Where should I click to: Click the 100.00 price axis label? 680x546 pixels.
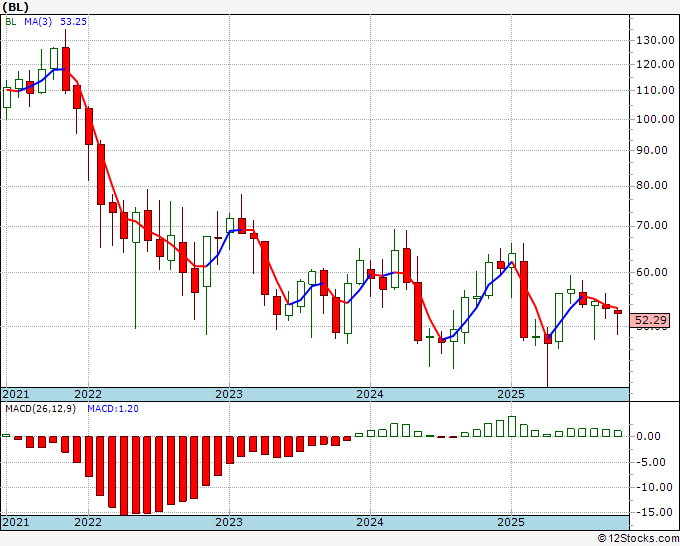click(655, 119)
